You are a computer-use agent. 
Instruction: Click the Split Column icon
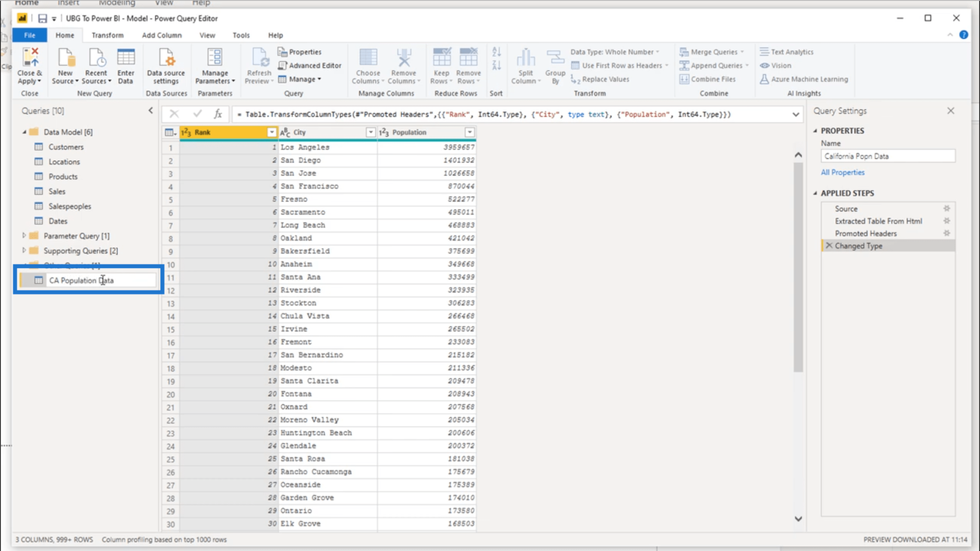tap(526, 58)
